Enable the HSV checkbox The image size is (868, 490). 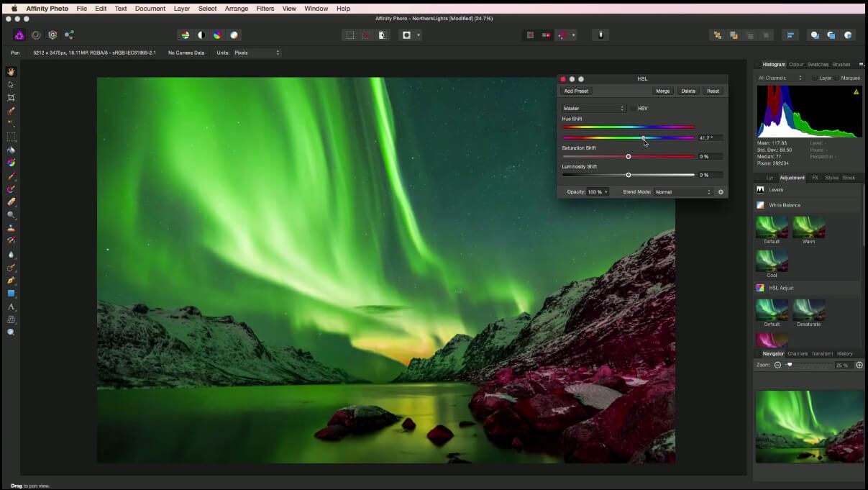[633, 109]
